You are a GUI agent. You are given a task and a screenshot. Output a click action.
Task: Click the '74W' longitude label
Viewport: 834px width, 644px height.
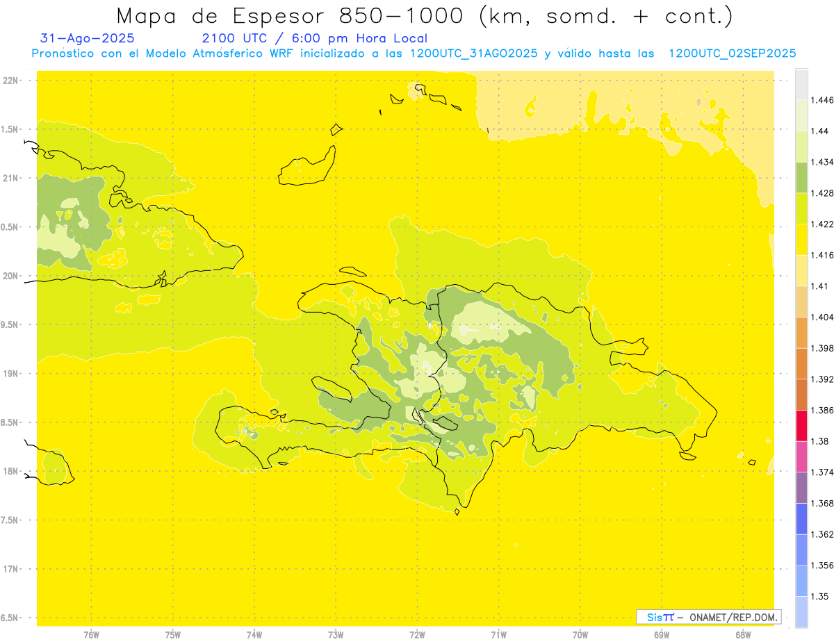pyautogui.click(x=254, y=634)
